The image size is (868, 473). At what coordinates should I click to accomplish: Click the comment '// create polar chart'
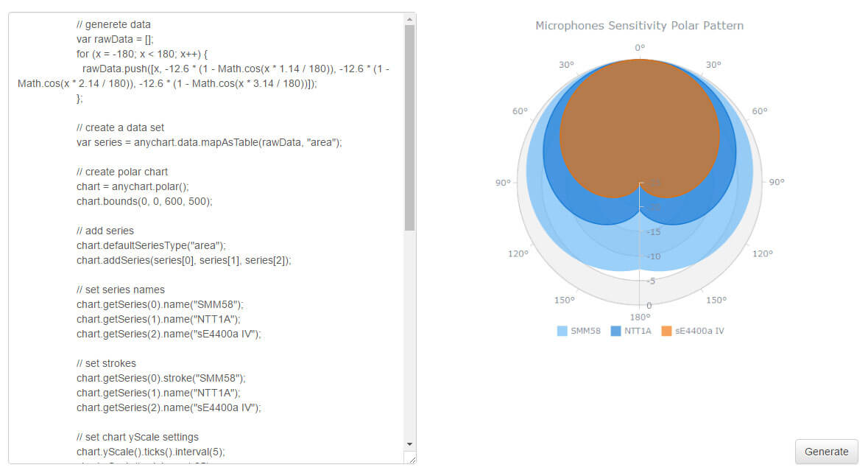click(x=122, y=172)
